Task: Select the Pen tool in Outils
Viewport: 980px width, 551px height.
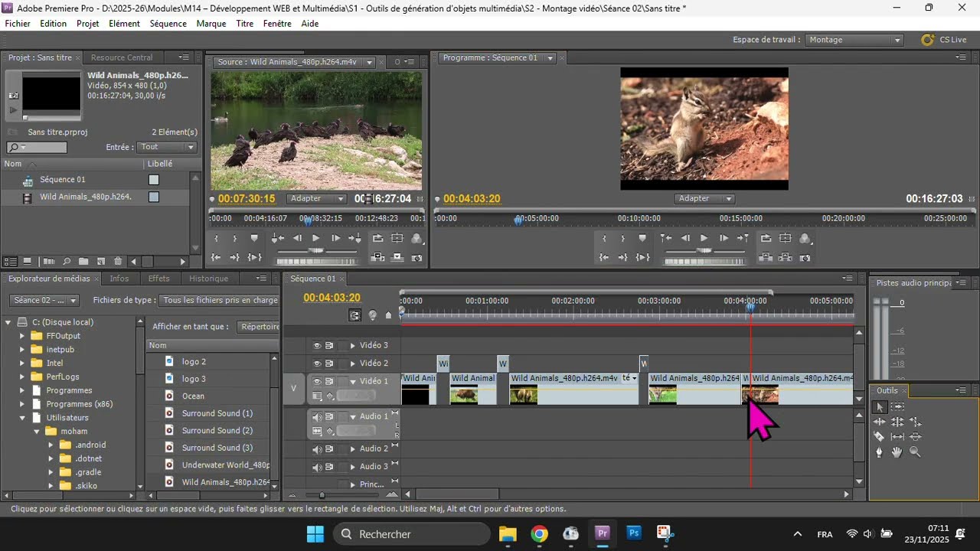Action: 880,452
